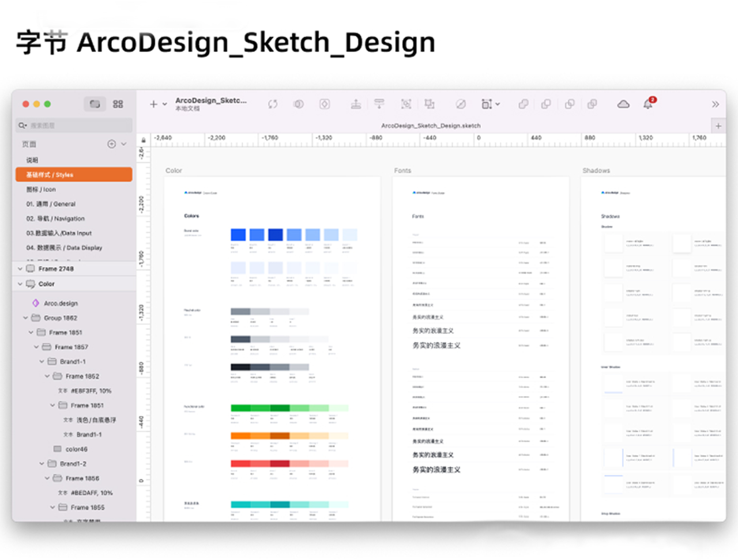Collapse the Frame 2748 artboard
Image resolution: width=738 pixels, height=560 pixels.
tap(20, 269)
